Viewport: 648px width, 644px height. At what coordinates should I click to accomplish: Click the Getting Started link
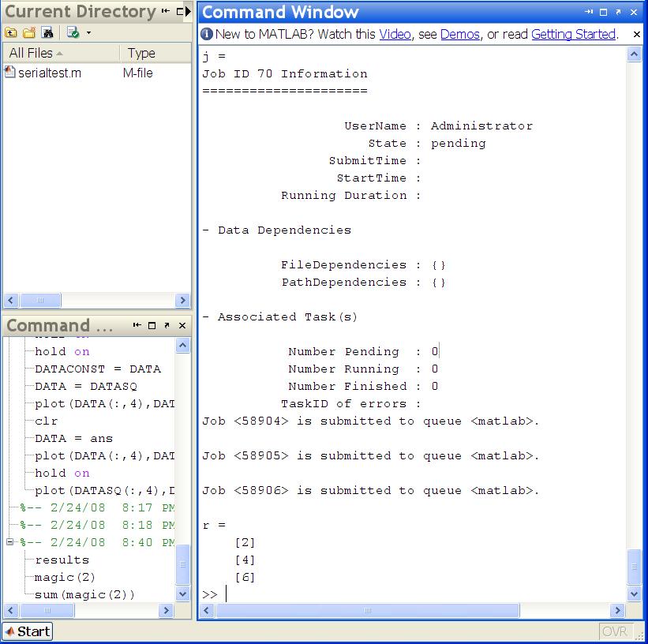573,35
